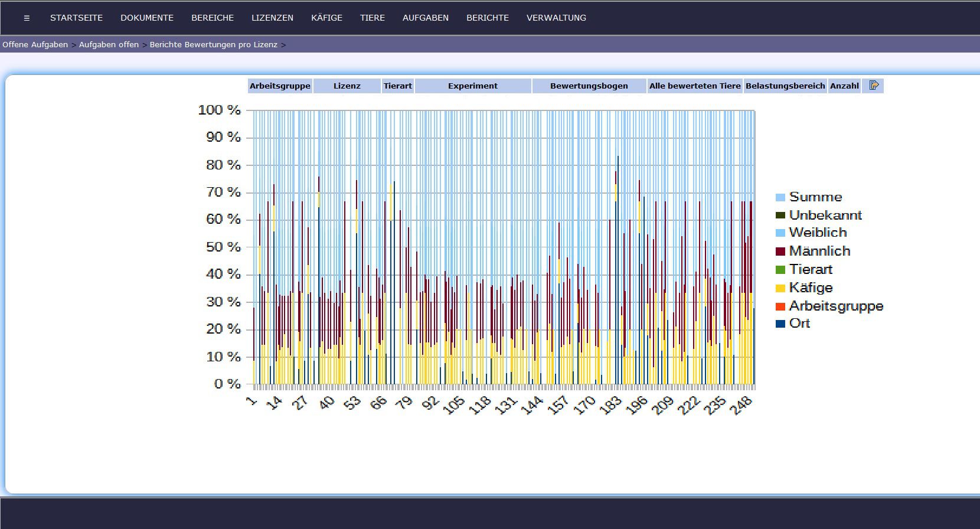The width and height of the screenshot is (980, 529).
Task: Click Alle bewerteten Tiere column header
Action: [x=695, y=86]
